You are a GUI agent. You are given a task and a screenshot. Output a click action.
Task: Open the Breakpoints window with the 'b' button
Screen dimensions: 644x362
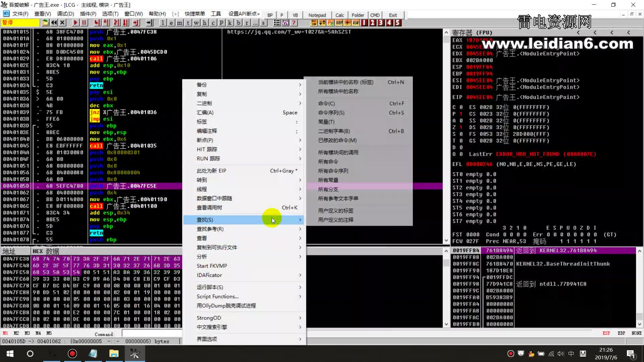[x=238, y=22]
